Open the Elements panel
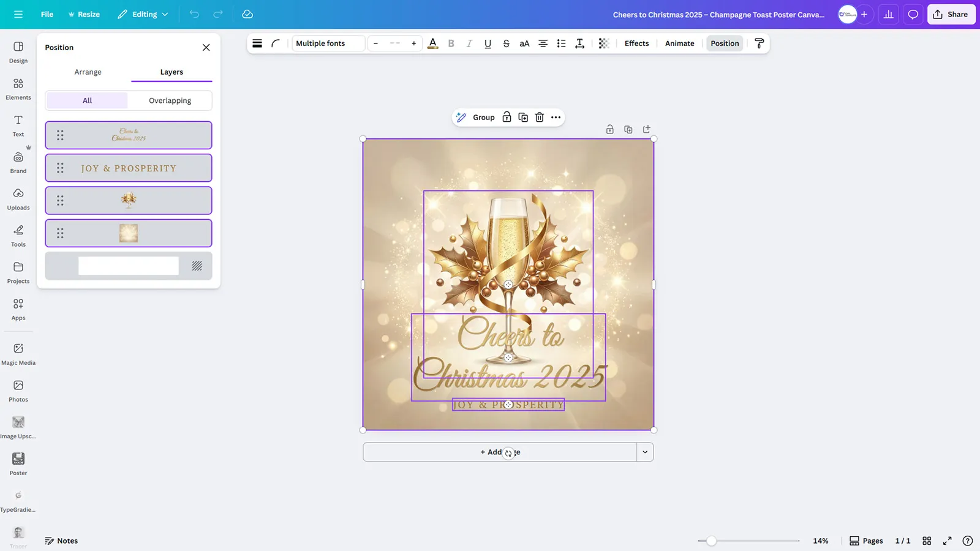980x551 pixels. coord(18,88)
